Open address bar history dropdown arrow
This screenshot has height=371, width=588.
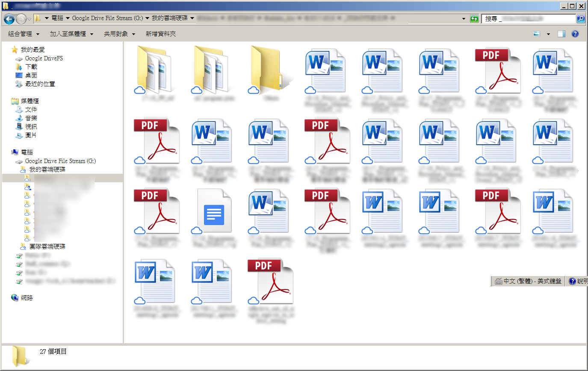pyautogui.click(x=464, y=19)
